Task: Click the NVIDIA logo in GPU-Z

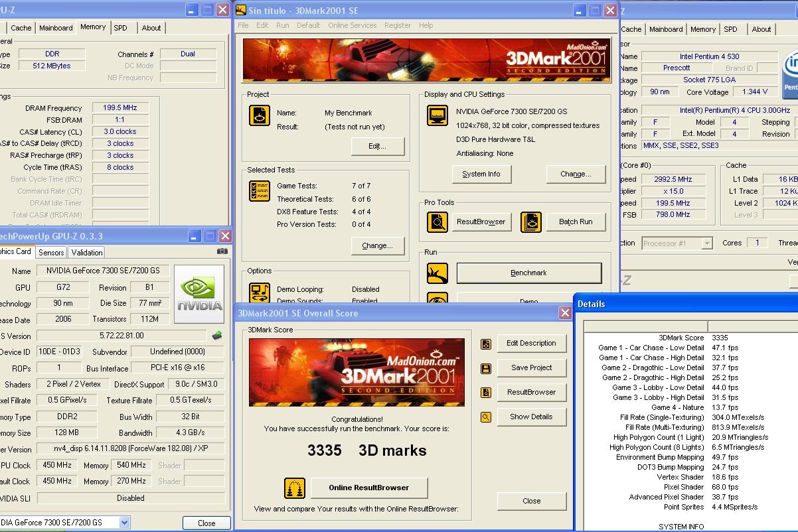Action: [199, 294]
